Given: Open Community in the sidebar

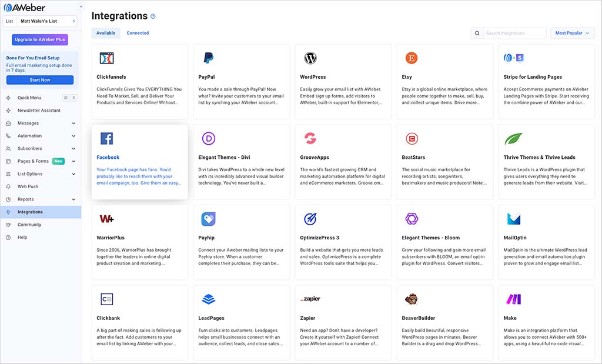Looking at the screenshot, I should pos(41,225).
